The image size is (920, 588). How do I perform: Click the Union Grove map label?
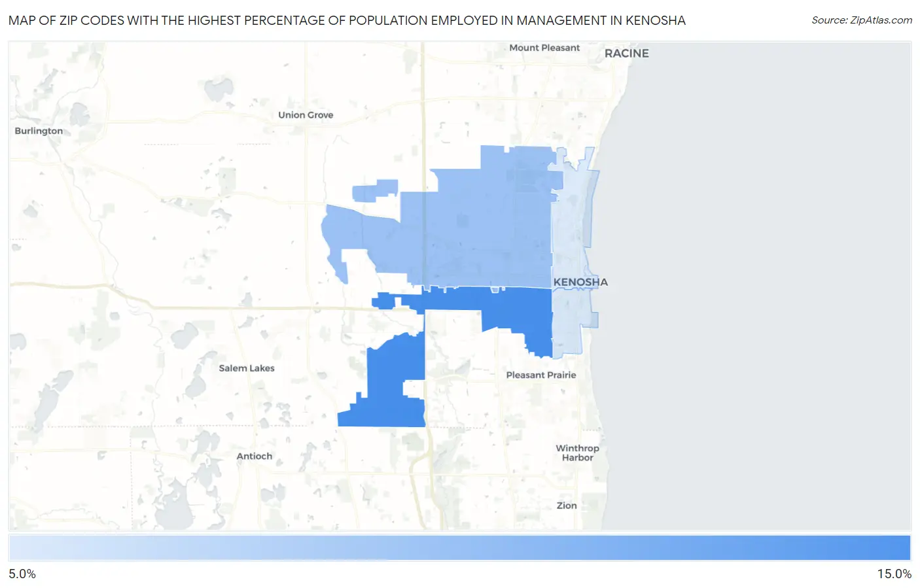click(x=306, y=115)
